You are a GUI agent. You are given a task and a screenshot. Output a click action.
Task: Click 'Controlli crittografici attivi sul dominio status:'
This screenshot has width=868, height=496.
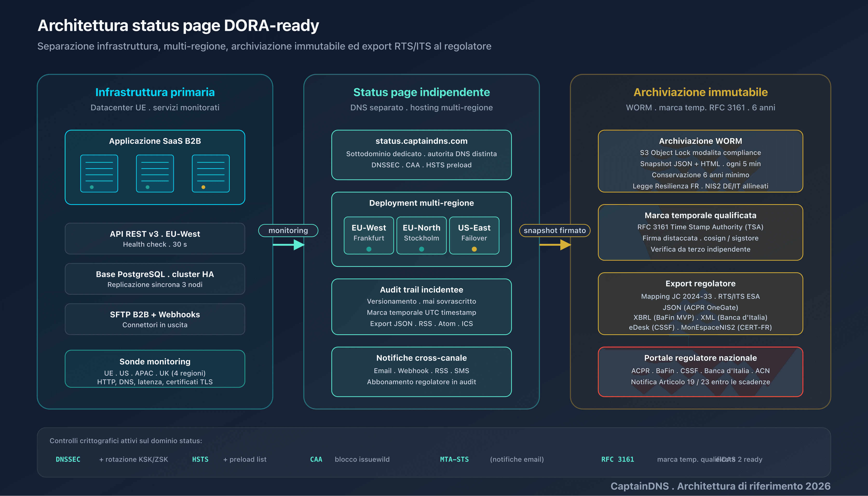click(126, 441)
